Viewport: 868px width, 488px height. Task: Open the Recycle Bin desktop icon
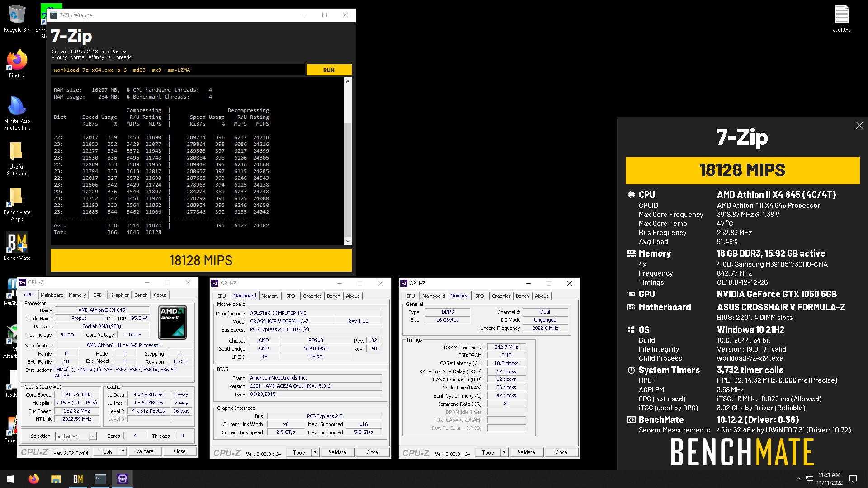17,19
